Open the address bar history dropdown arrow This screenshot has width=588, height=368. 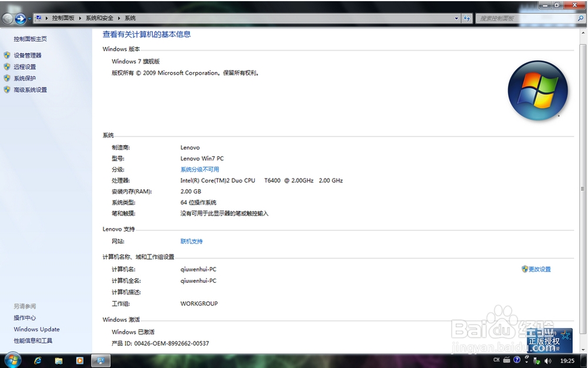tap(456, 18)
